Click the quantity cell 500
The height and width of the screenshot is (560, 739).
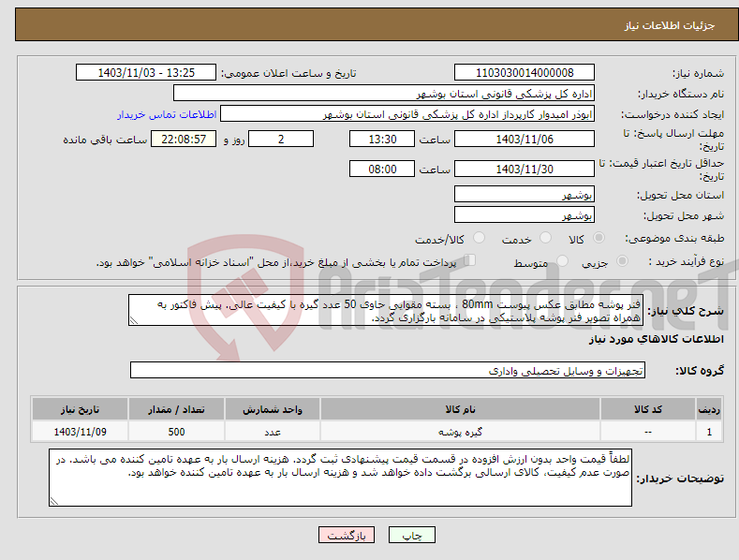pyautogui.click(x=176, y=432)
